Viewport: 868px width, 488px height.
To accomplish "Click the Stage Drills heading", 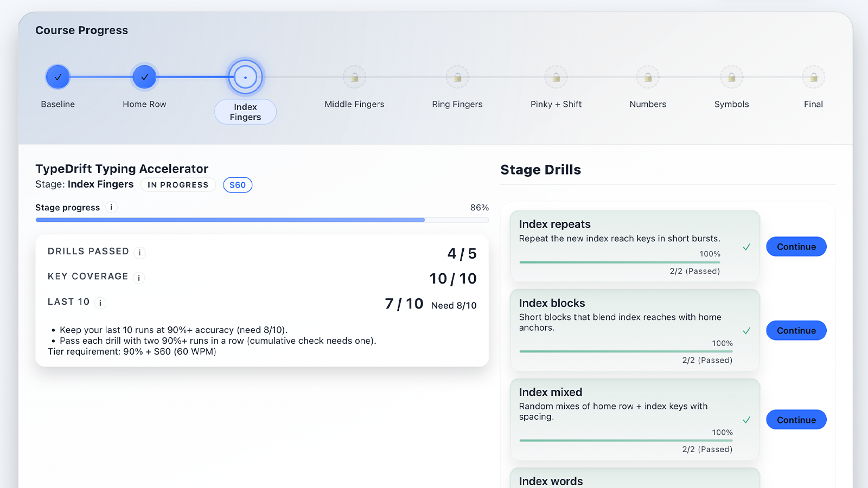I will [540, 170].
